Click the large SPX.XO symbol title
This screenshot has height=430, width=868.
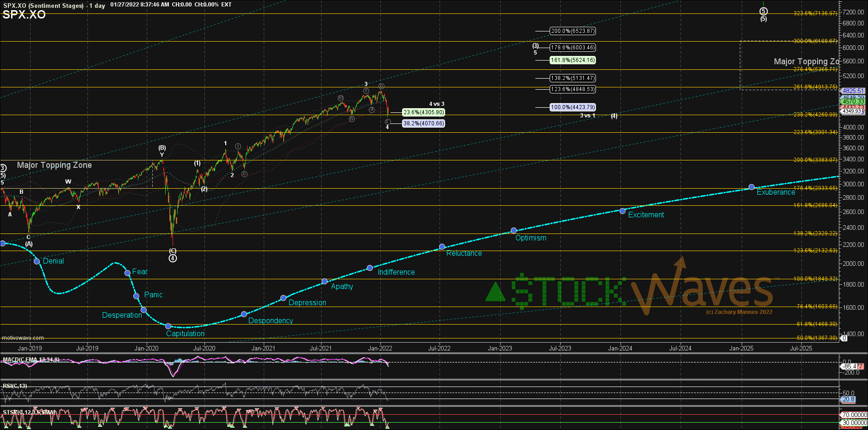[x=24, y=14]
